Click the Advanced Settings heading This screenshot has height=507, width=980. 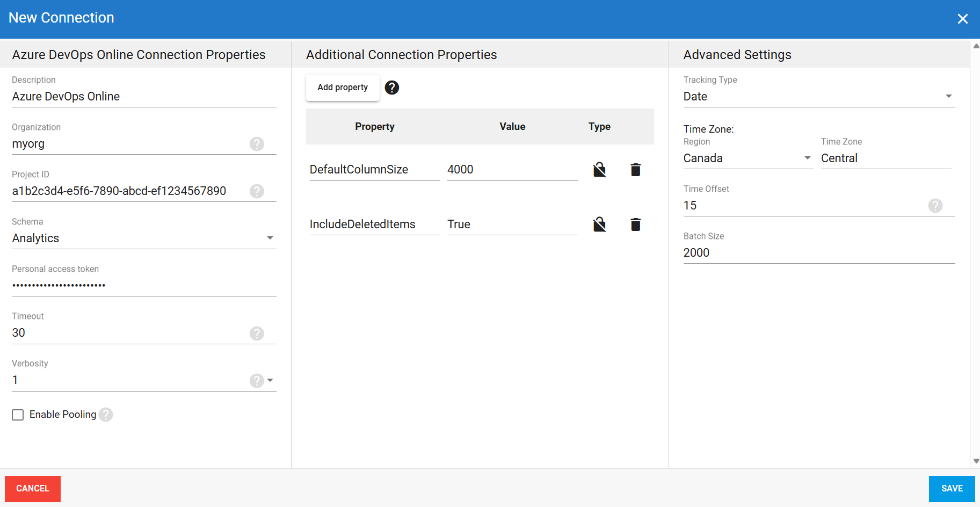point(737,55)
